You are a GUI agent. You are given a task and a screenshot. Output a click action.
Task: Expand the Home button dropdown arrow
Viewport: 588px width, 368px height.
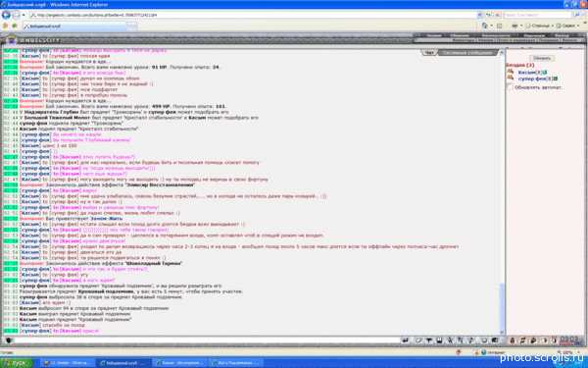point(491,26)
